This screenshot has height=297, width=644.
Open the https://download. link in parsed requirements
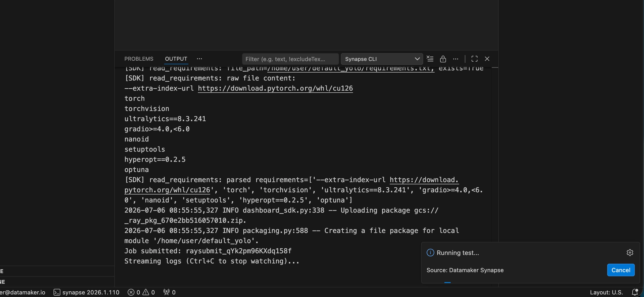[424, 180]
